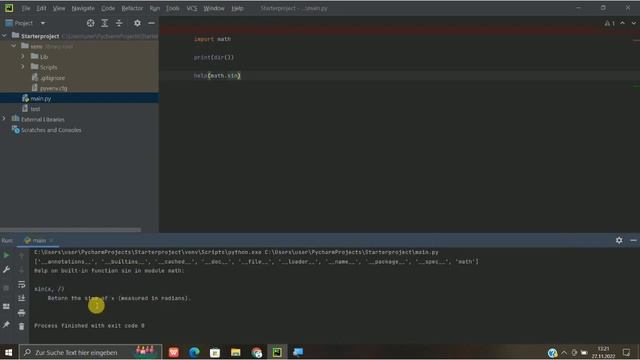This screenshot has height=360, width=640.
Task: Open the Code menu
Action: [108, 8]
